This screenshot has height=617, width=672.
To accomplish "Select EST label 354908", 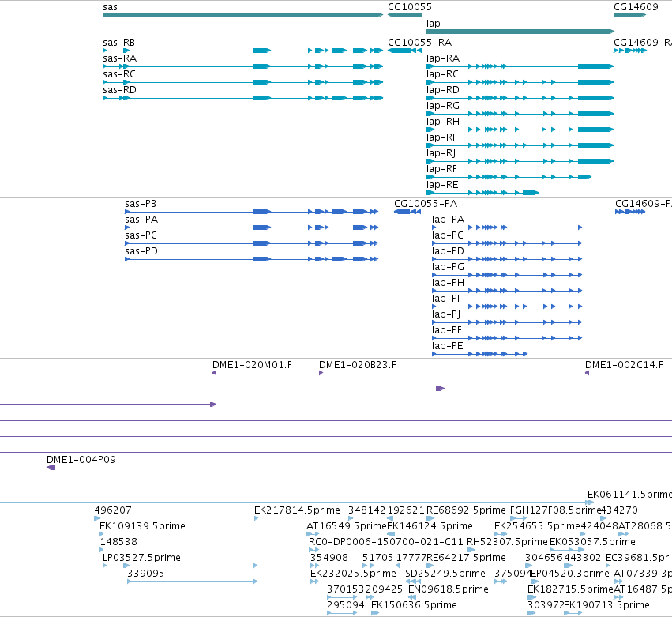I will (329, 558).
